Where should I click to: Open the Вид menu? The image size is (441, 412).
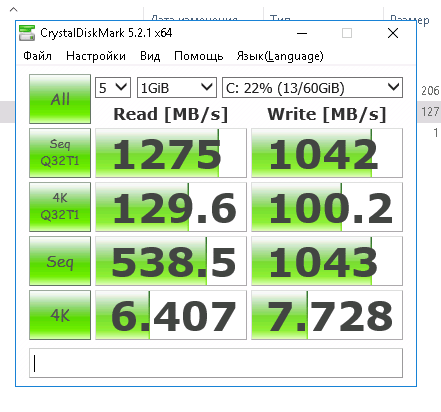[x=150, y=56]
